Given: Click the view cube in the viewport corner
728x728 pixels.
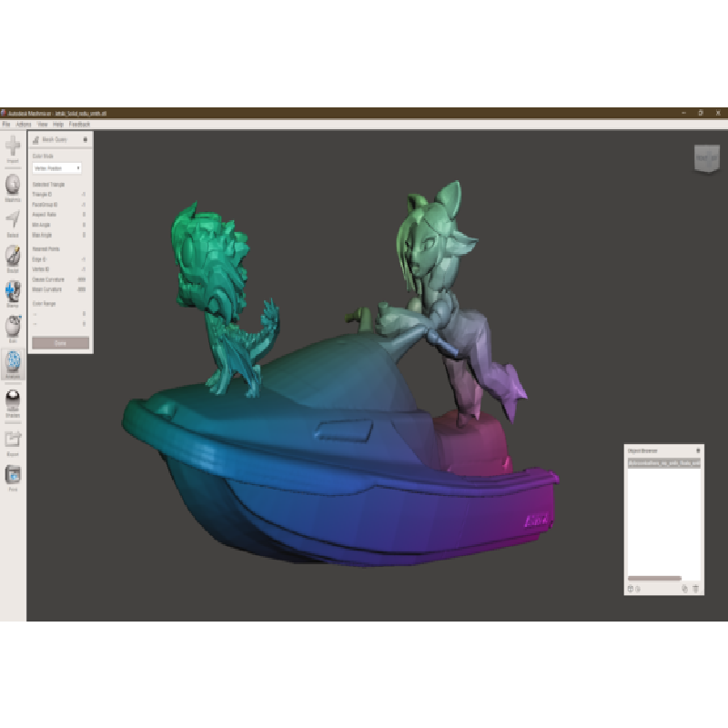Looking at the screenshot, I should [707, 158].
